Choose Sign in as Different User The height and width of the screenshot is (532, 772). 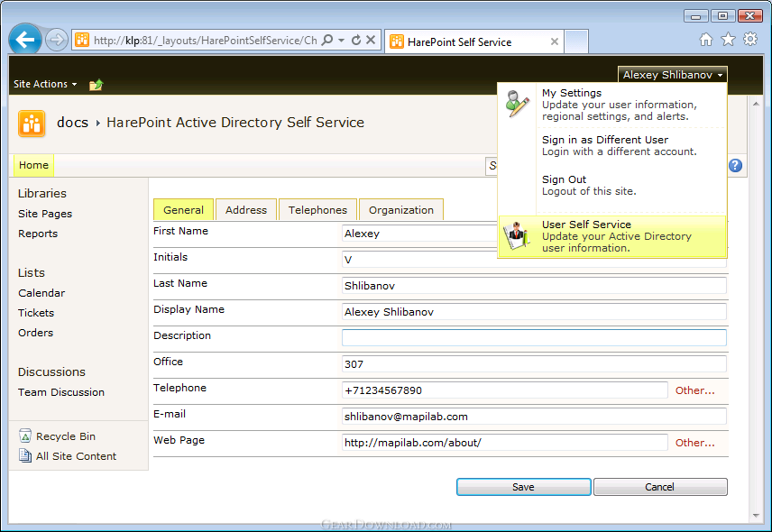tap(612, 146)
